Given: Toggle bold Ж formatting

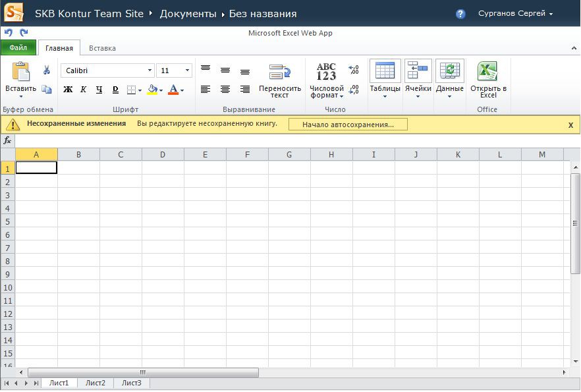Looking at the screenshot, I should 68,90.
